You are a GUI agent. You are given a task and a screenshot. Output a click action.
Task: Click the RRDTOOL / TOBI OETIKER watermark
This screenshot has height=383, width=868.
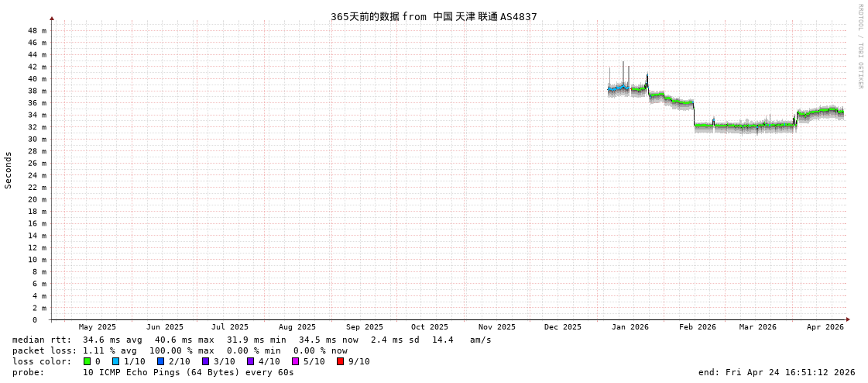coord(860,47)
